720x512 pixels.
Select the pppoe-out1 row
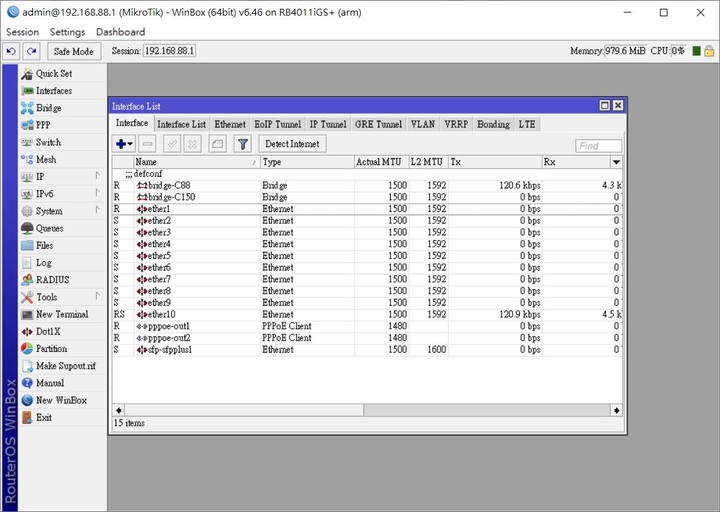coord(367,326)
